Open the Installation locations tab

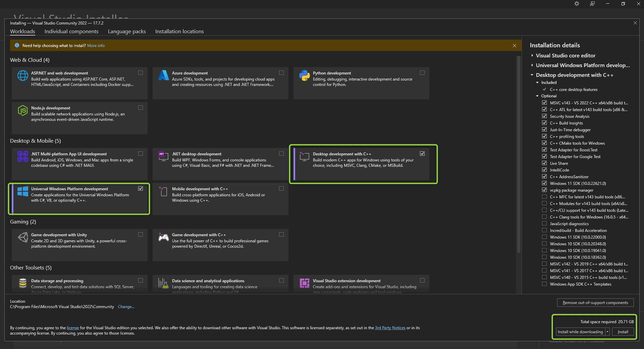pyautogui.click(x=179, y=31)
